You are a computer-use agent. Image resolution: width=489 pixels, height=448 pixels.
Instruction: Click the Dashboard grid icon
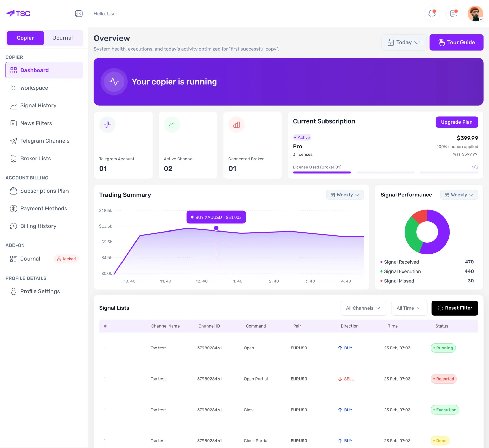tap(13, 70)
